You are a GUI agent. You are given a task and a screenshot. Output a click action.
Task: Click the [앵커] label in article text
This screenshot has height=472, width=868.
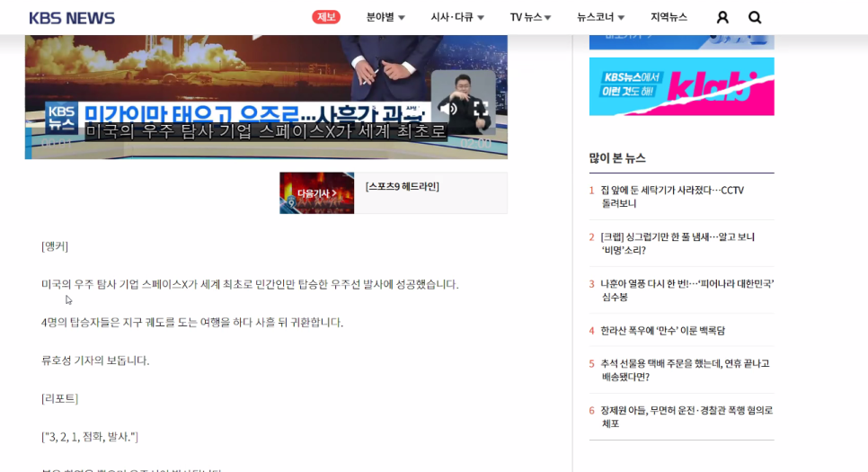[55, 246]
